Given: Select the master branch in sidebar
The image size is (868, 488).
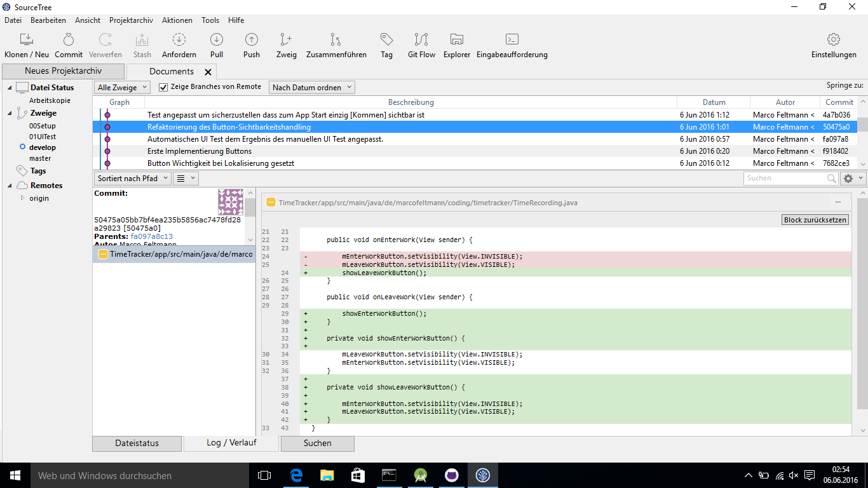Looking at the screenshot, I should click(40, 158).
